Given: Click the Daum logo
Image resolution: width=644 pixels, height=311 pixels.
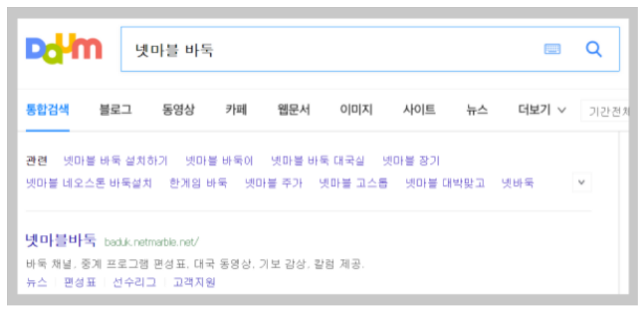Looking at the screenshot, I should 63,49.
